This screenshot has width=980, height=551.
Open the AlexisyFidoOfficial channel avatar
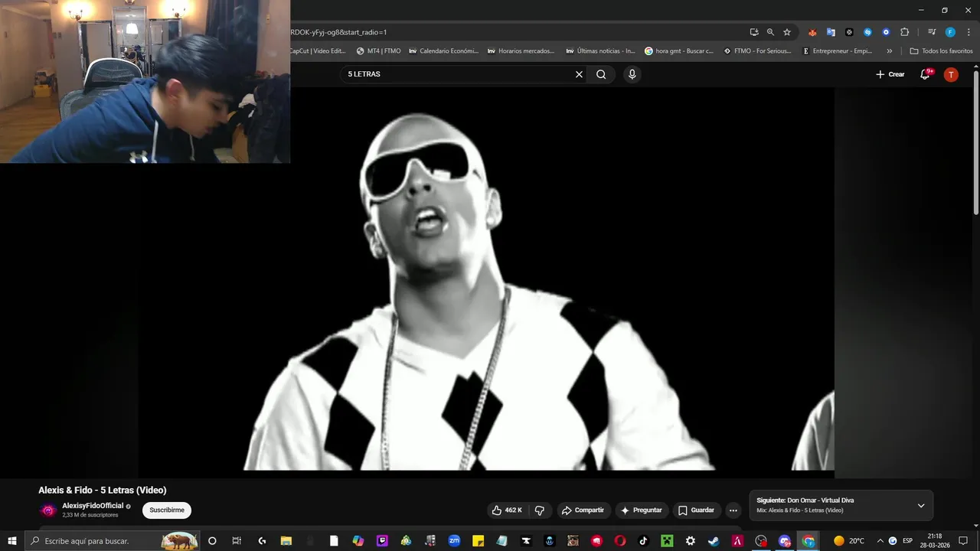[48, 510]
